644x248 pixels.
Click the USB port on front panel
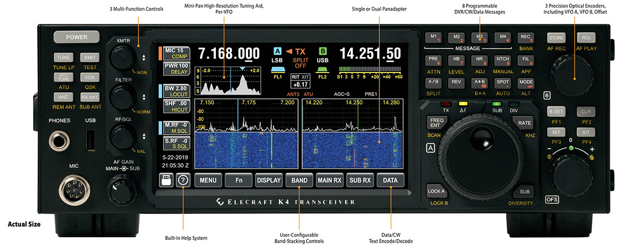pos(91,141)
